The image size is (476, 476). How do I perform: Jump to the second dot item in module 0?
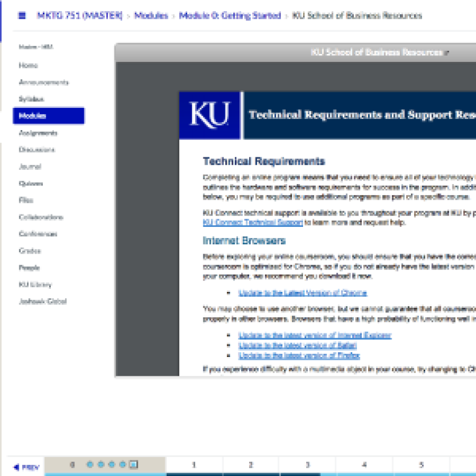101,464
